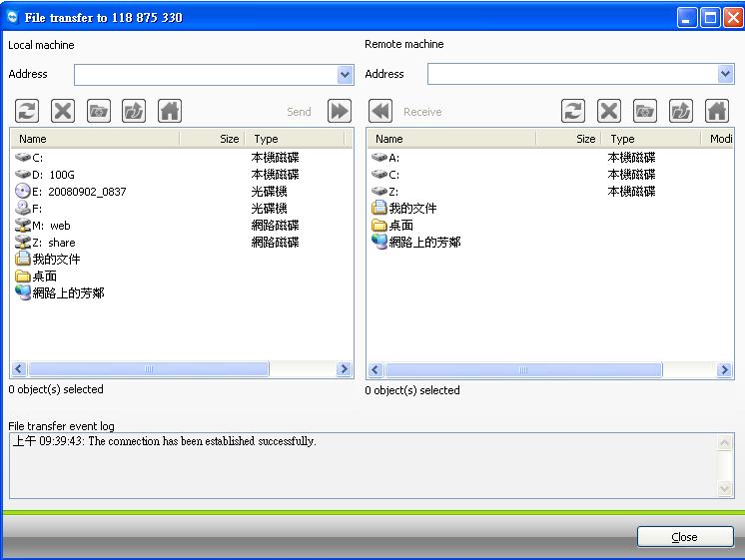745x560 pixels.
Task: Sort remote list by Name column
Action: click(451, 139)
